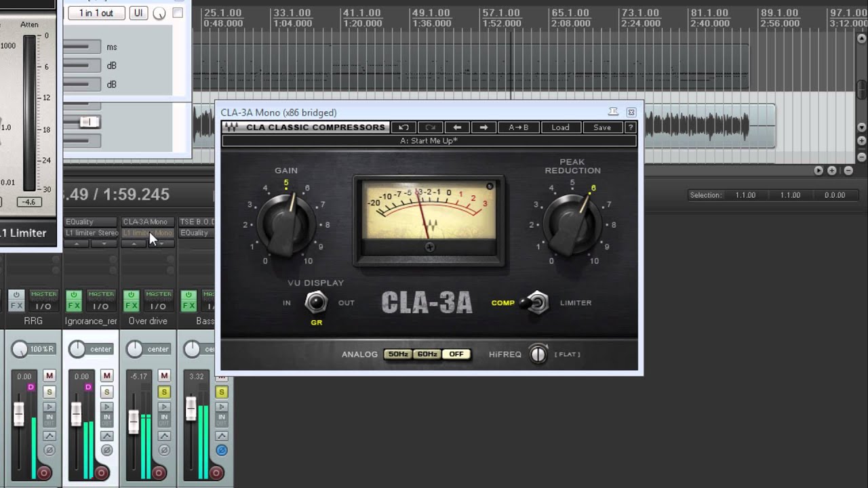
Task: Click the UI button in FX window
Action: click(x=138, y=13)
